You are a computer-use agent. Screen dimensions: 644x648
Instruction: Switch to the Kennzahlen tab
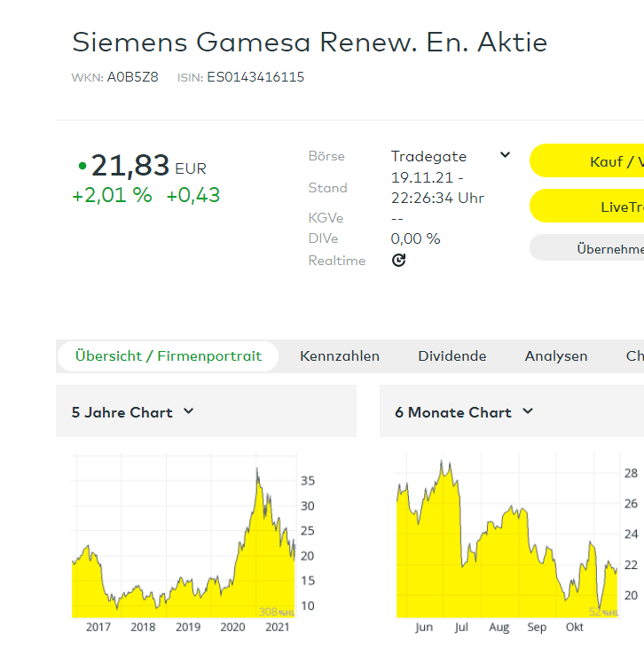coord(340,356)
